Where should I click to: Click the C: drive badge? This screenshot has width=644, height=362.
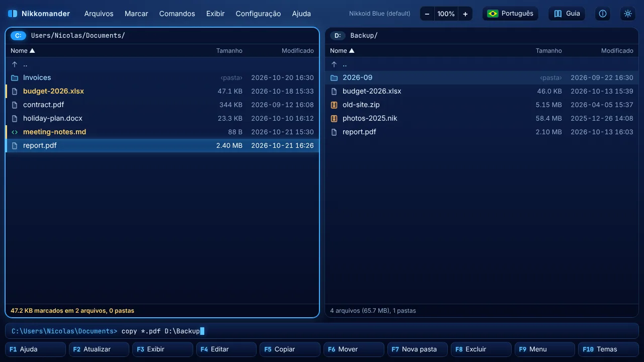[x=18, y=36]
